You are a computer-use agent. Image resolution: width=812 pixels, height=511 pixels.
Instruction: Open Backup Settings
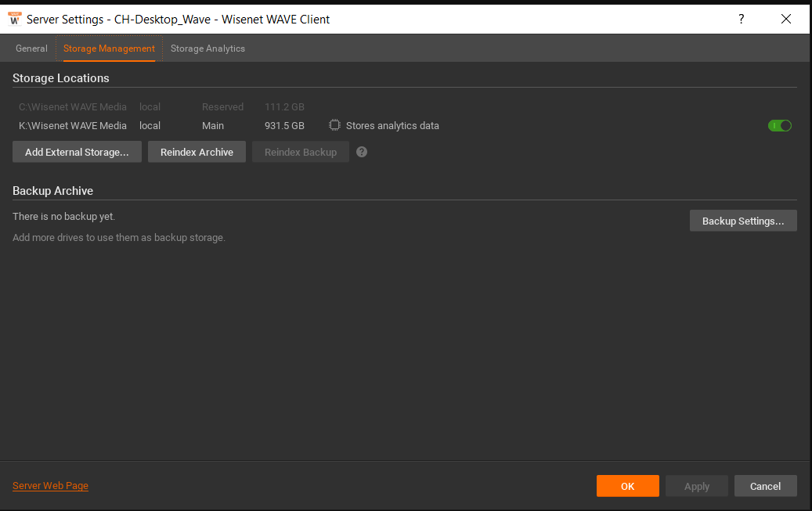pyautogui.click(x=743, y=221)
